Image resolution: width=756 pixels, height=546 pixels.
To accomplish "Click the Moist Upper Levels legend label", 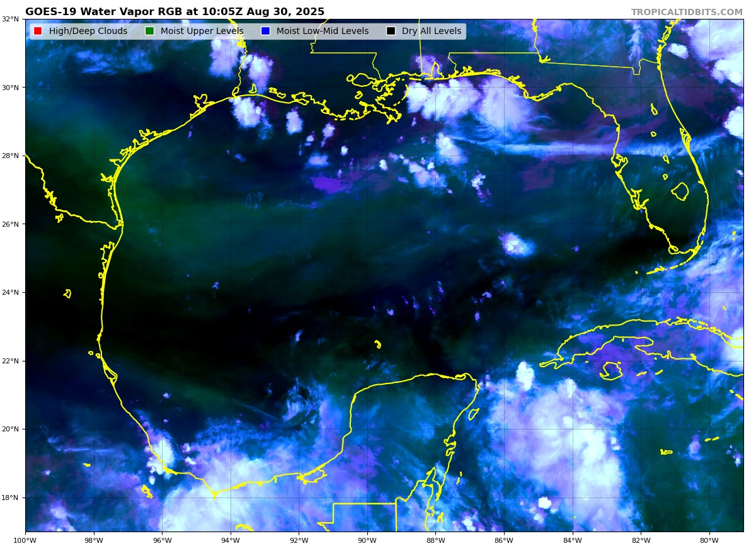I will tap(202, 31).
